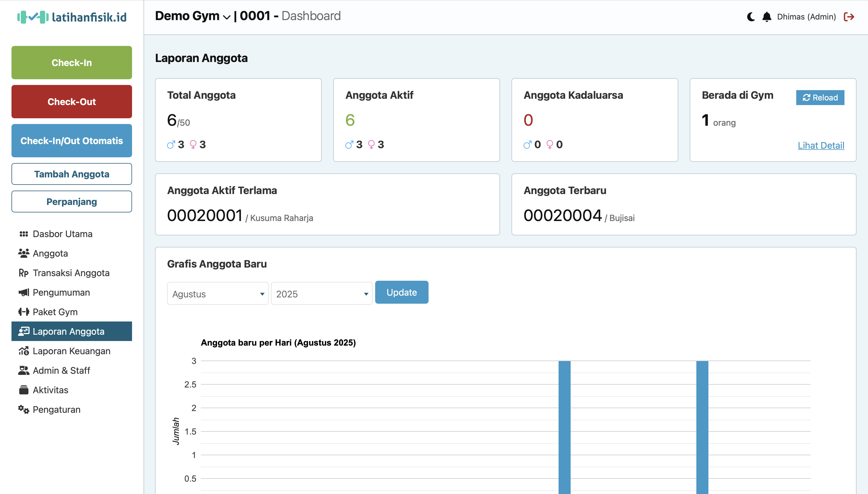Click the red logout arrow icon
This screenshot has width=868, height=494.
pyautogui.click(x=849, y=17)
